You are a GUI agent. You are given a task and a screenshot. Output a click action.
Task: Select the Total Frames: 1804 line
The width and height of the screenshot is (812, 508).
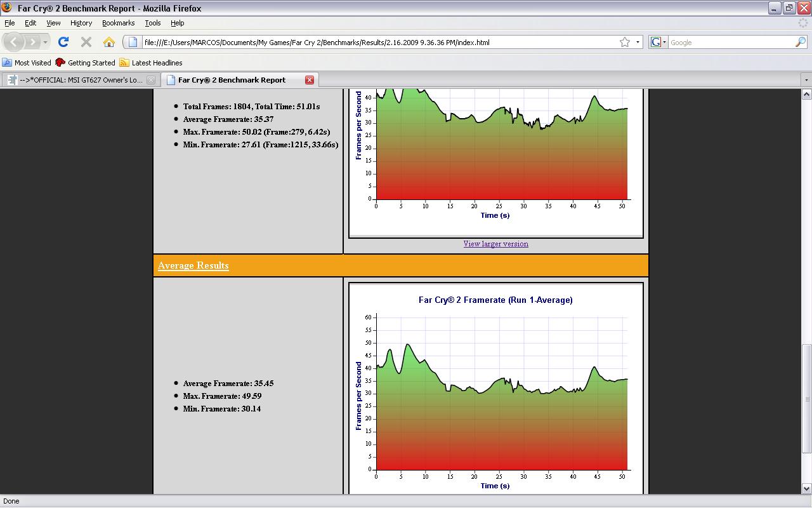[x=251, y=107]
